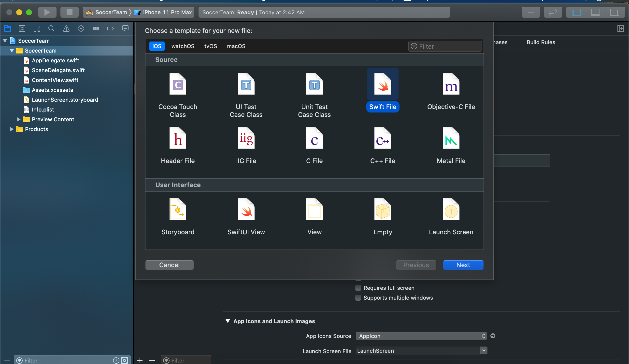Expand the Products folder
Screen dimensions: 629x364
(x=11, y=129)
